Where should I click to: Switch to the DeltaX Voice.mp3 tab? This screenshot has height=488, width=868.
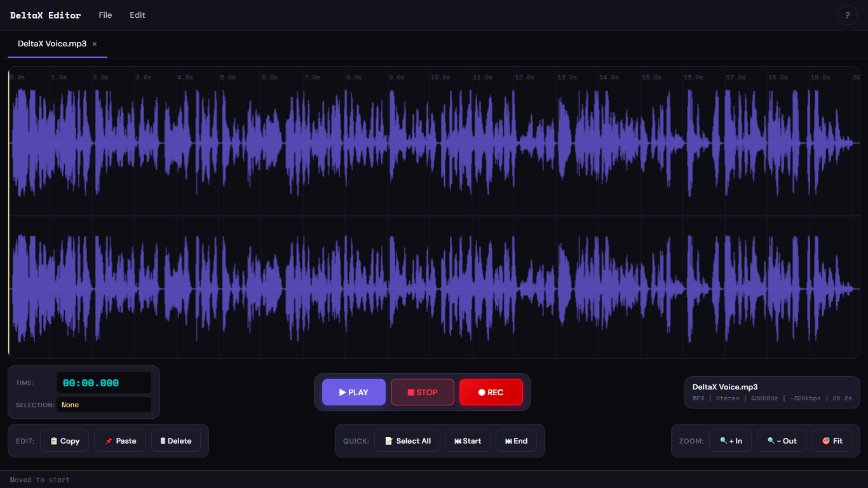[51, 44]
